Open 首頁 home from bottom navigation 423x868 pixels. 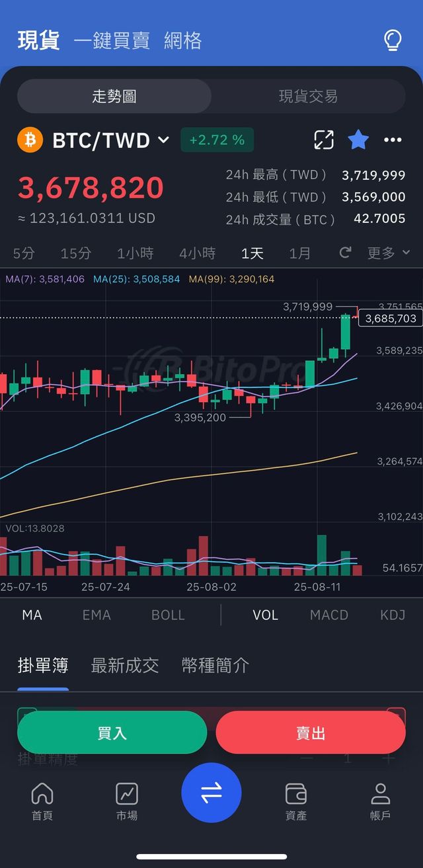pyautogui.click(x=42, y=800)
